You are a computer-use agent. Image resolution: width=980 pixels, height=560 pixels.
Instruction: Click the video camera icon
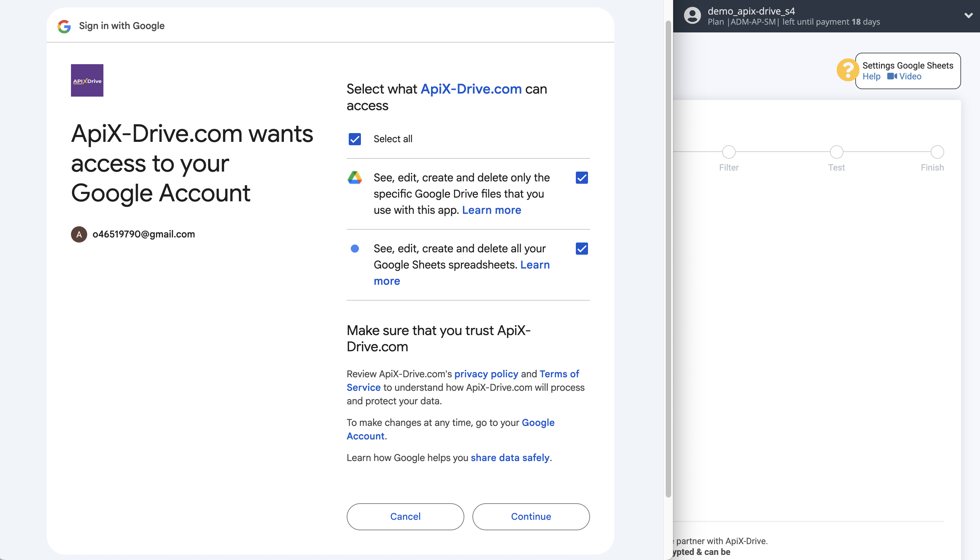click(x=891, y=76)
